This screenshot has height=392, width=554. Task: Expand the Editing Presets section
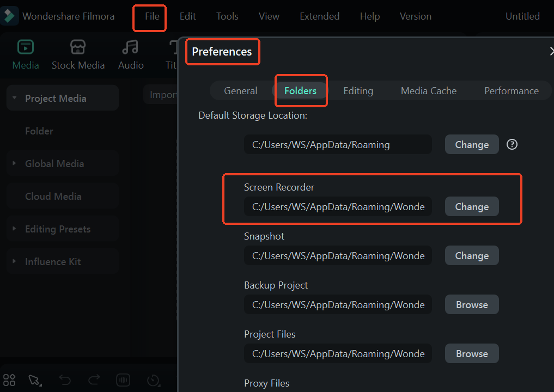[14, 229]
